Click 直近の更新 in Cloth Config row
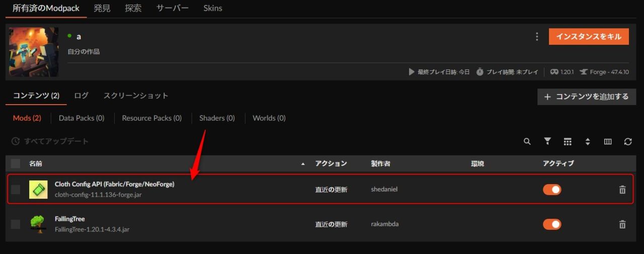 tap(331, 190)
